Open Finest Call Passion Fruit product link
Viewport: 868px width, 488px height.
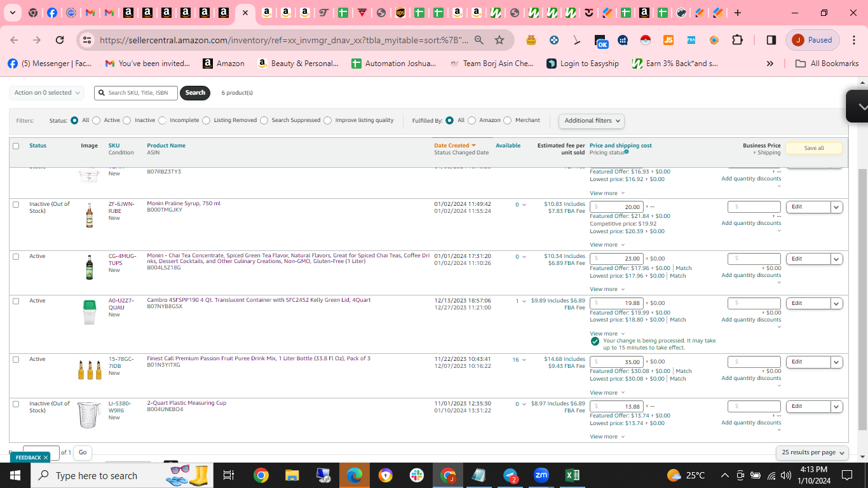tap(259, 358)
